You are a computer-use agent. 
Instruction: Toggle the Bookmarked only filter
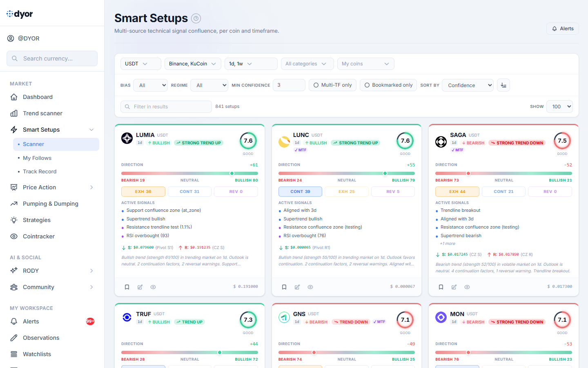coord(388,85)
